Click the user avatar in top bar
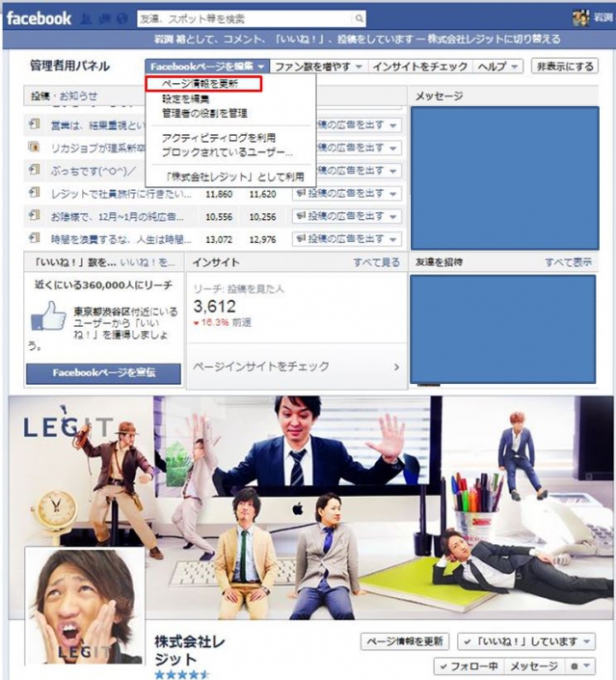Image resolution: width=616 pixels, height=680 pixels. point(581,18)
